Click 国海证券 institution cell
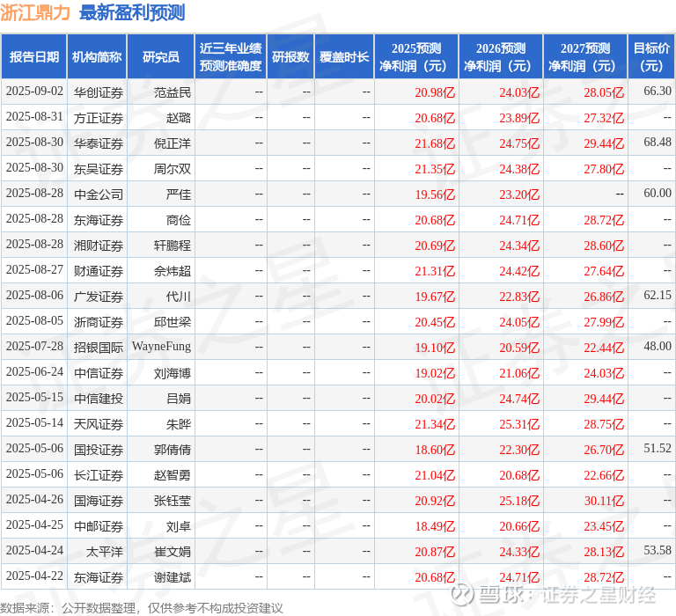The height and width of the screenshot is (616, 676). point(99,500)
